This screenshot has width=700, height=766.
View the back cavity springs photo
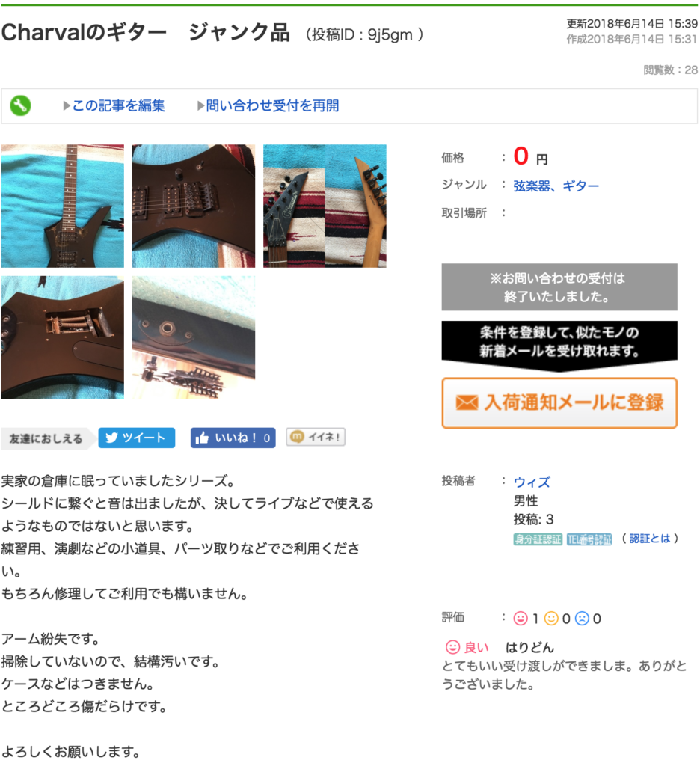click(x=63, y=337)
